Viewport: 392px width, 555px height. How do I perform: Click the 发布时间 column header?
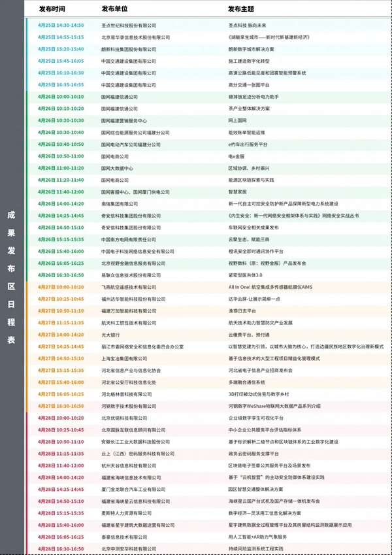(52, 10)
